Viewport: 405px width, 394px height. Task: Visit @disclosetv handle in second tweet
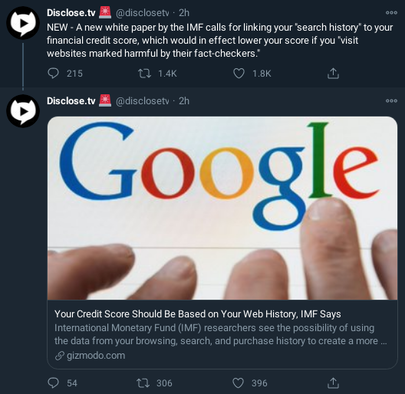pyautogui.click(x=142, y=101)
